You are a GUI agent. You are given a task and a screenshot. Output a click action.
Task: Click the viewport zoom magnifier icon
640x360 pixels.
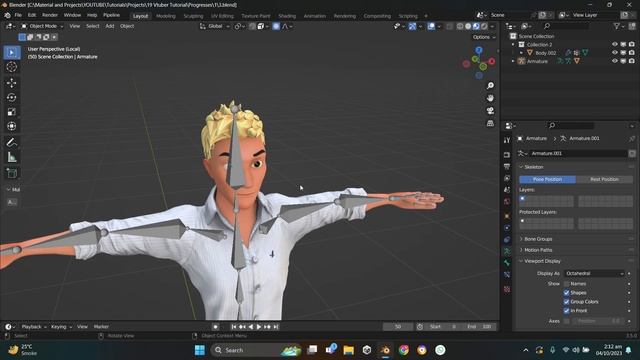point(490,86)
